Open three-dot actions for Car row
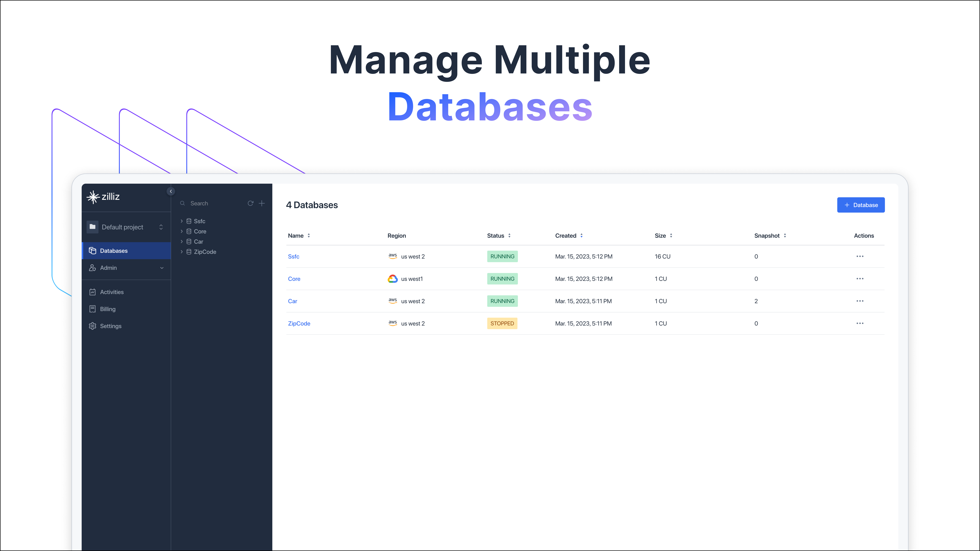Viewport: 980px width, 551px height. click(x=860, y=301)
